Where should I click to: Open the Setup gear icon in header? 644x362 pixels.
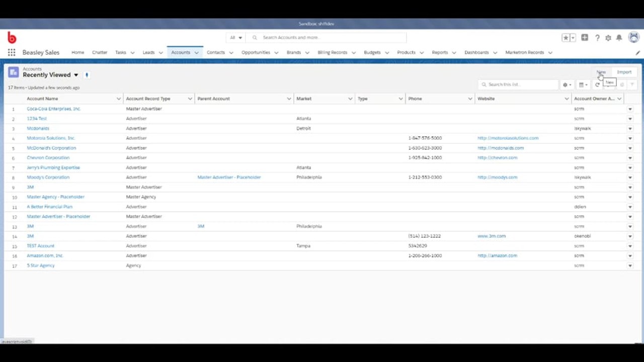click(x=608, y=38)
